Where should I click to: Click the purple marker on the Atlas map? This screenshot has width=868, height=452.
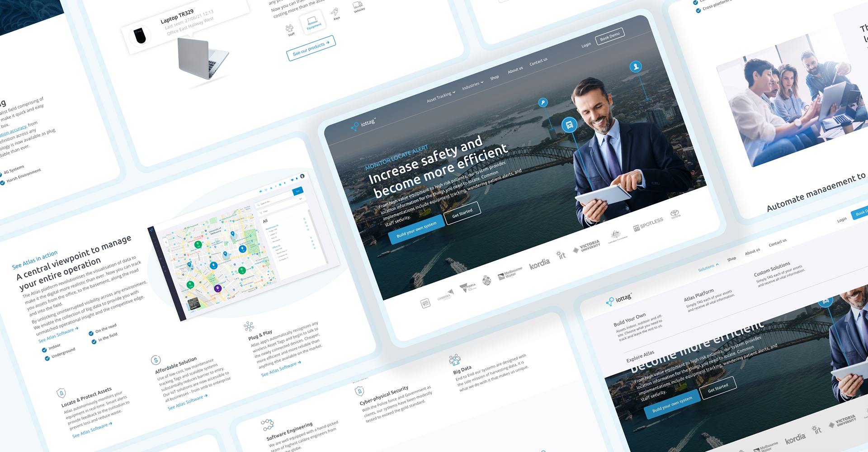(218, 288)
